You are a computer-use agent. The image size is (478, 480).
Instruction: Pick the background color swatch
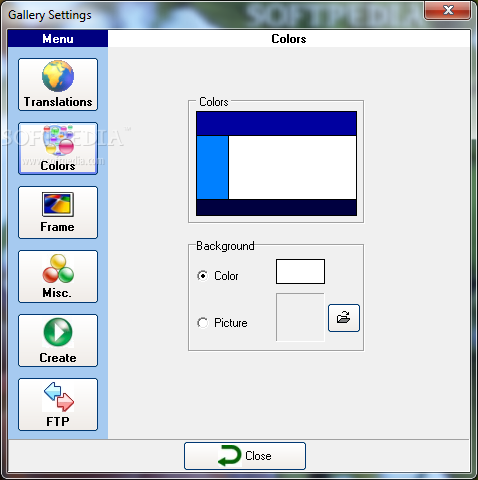pyautogui.click(x=300, y=272)
